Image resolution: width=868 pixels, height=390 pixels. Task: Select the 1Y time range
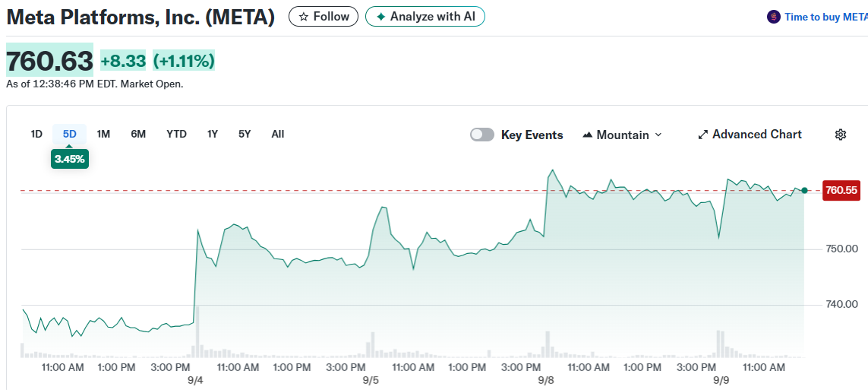(213, 134)
